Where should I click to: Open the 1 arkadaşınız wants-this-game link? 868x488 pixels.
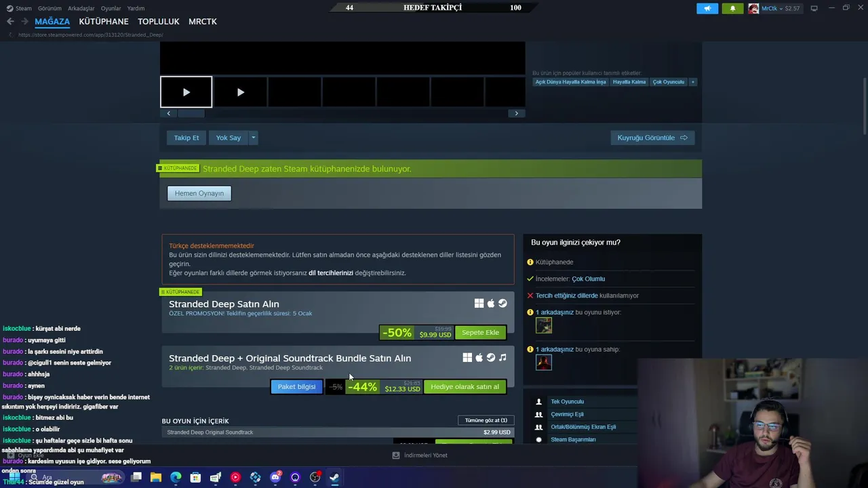coord(555,312)
